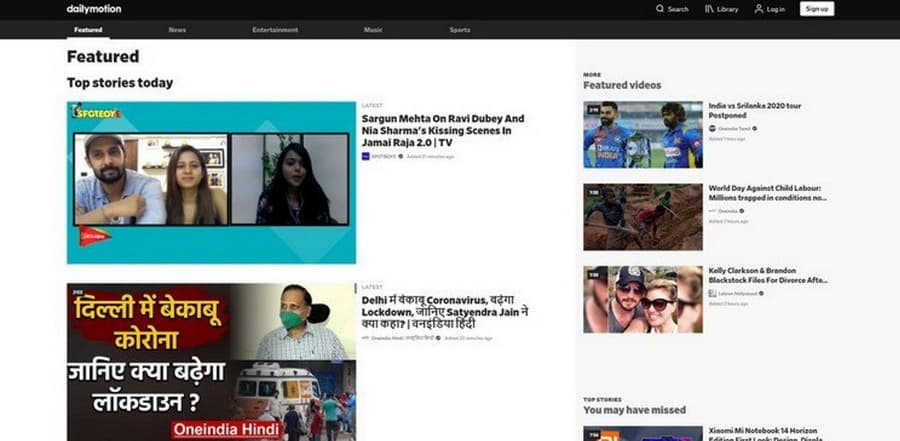The image size is (900, 441).
Task: Select the Music tab
Action: [372, 30]
